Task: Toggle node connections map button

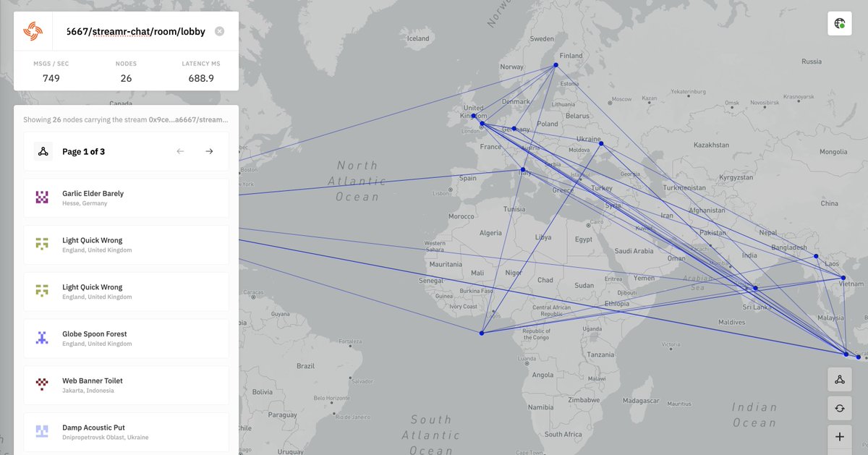Action: [840, 379]
